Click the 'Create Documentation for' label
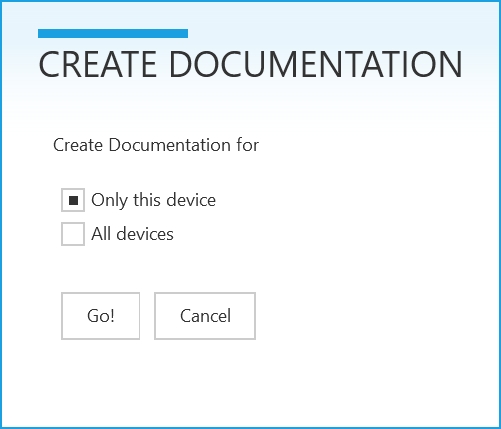This screenshot has width=501, height=429. point(156,145)
